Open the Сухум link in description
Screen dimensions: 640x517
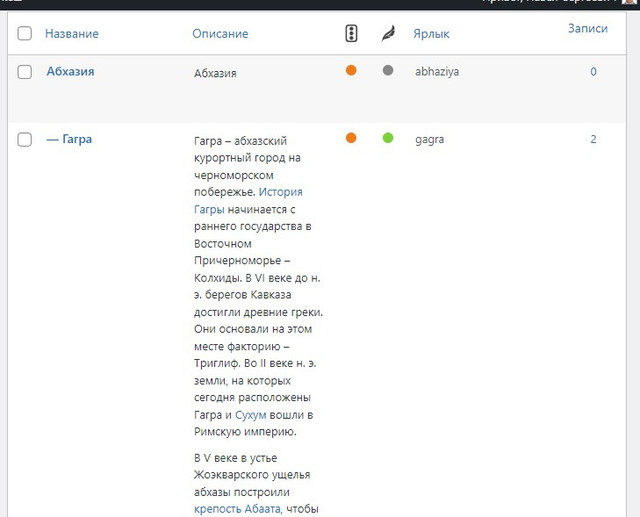pyautogui.click(x=251, y=415)
